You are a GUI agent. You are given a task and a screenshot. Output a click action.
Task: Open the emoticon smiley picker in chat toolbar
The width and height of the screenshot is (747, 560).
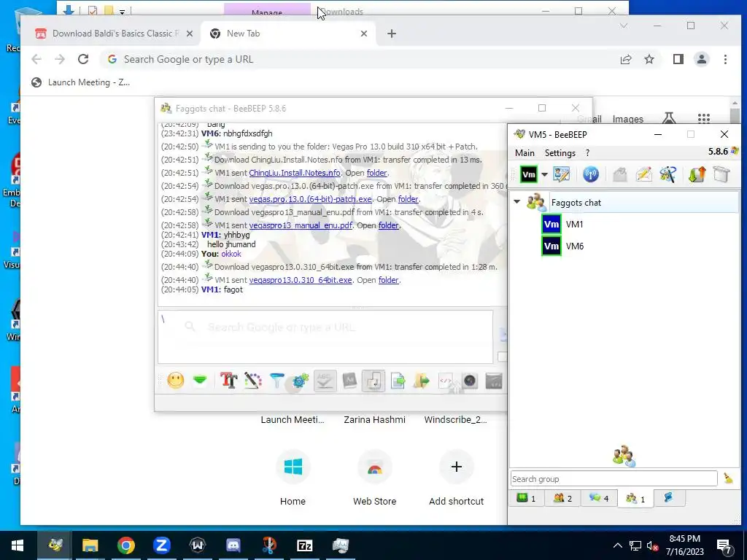175,381
